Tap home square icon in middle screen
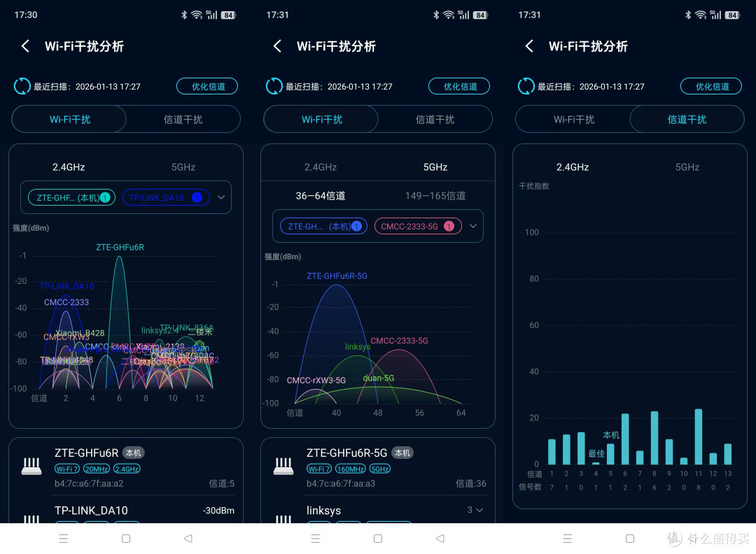The image size is (756, 554). (378, 539)
